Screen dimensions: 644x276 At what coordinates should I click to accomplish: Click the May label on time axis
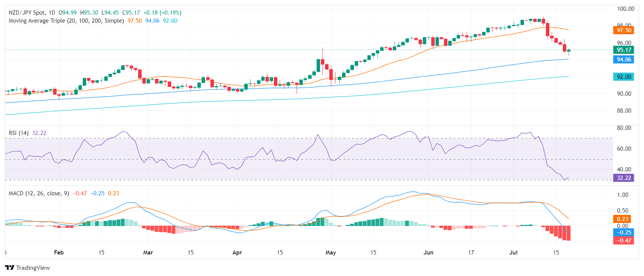pos(330,253)
